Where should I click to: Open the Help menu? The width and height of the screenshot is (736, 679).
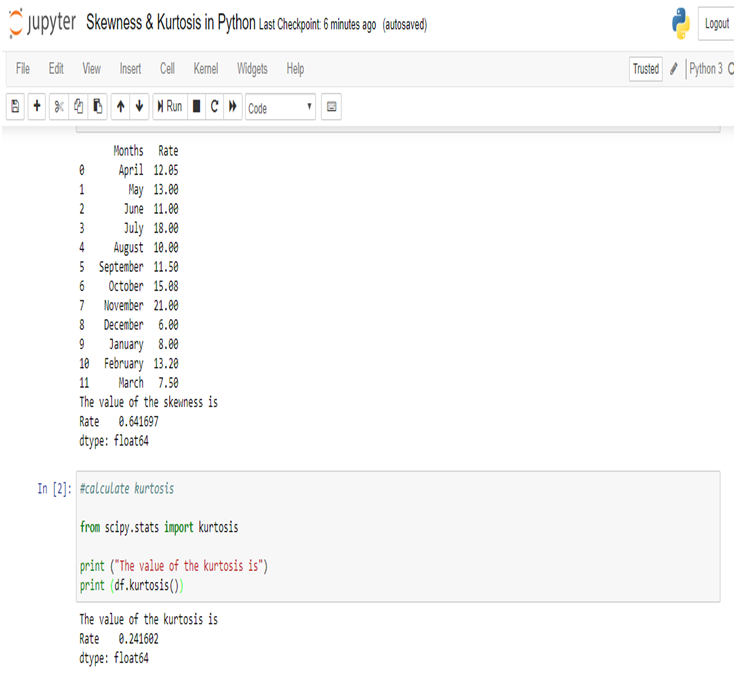tap(295, 69)
